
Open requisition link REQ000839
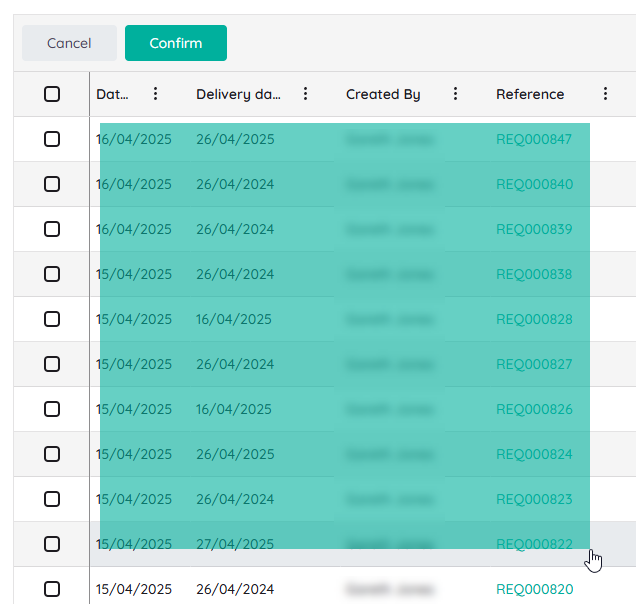coord(534,229)
